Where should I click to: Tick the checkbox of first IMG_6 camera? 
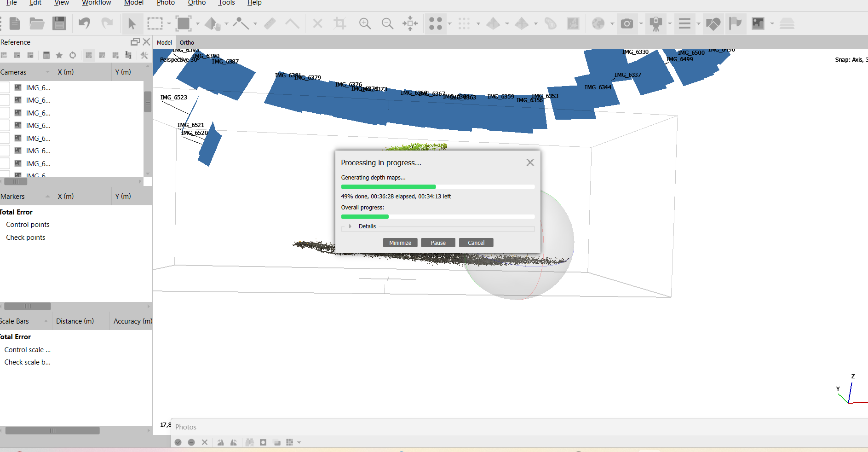pyautogui.click(x=5, y=87)
